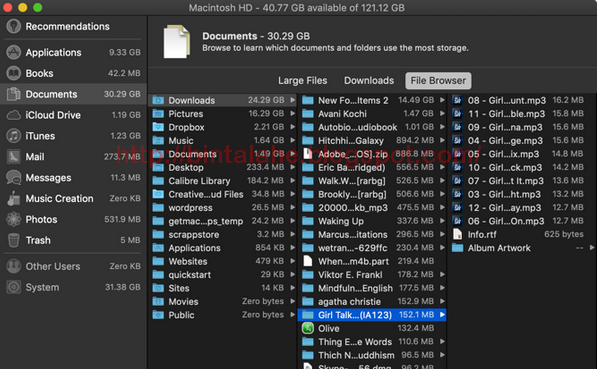The height and width of the screenshot is (369, 598).
Task: Switch to the Large Files tab
Action: [x=302, y=80]
